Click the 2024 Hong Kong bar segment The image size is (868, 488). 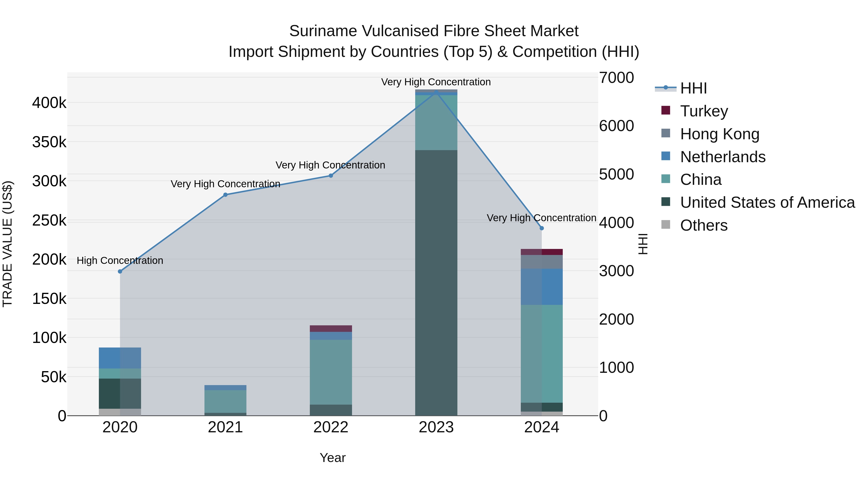pos(542,262)
